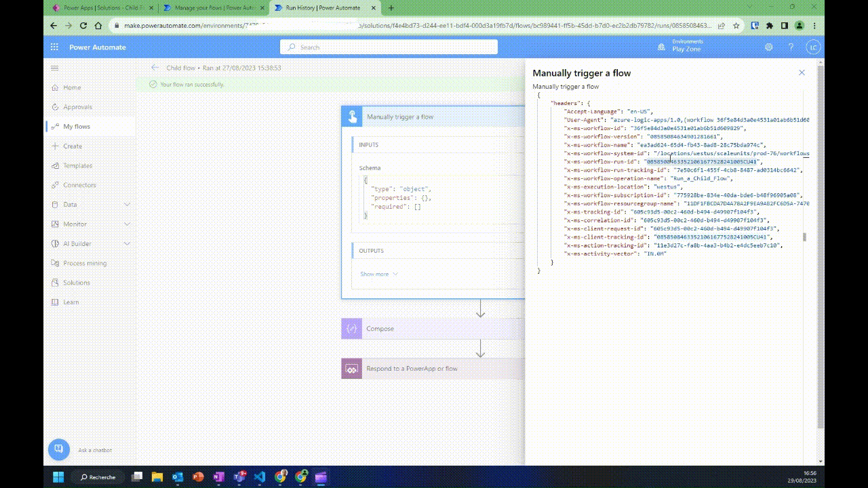Click the Compose action icon
The image size is (868, 488).
(x=352, y=329)
